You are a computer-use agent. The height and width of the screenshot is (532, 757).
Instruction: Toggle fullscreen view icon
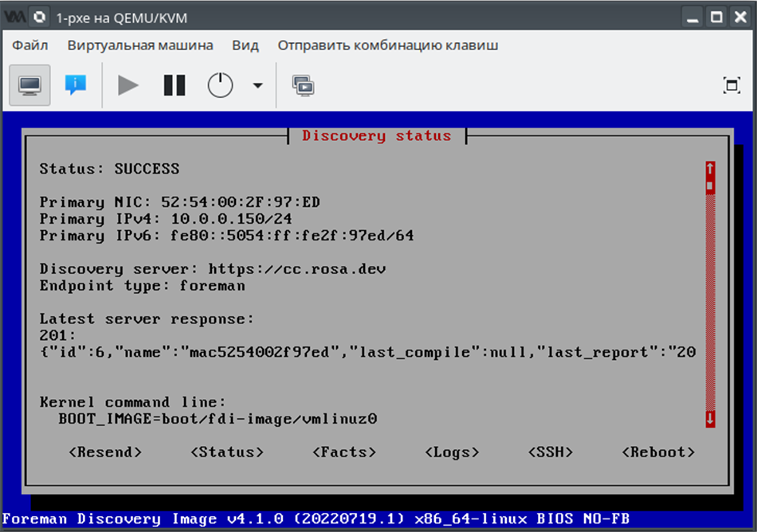click(731, 85)
